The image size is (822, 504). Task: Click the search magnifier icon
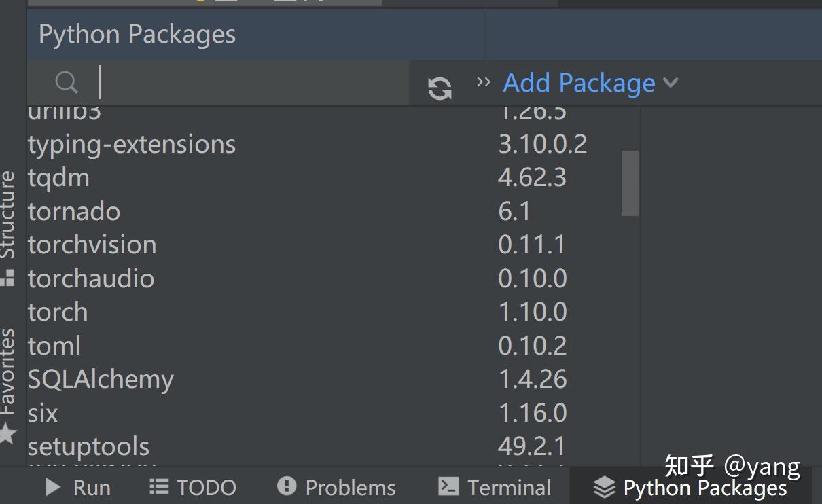(67, 83)
